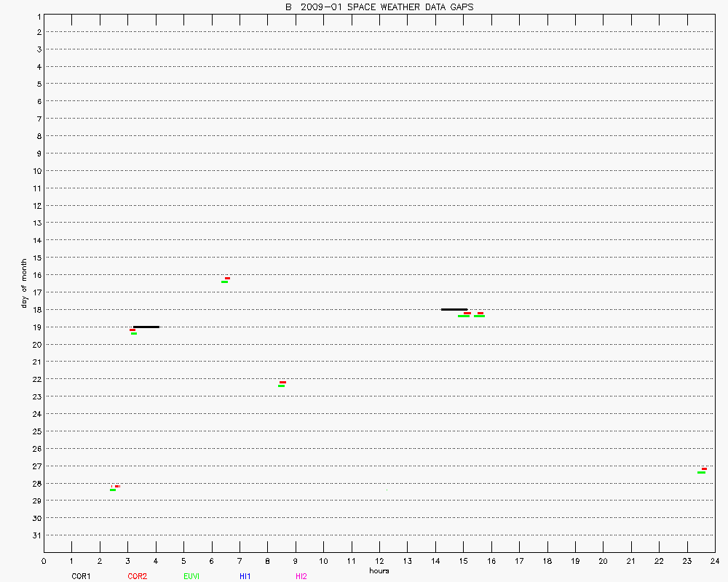The width and height of the screenshot is (728, 582).
Task: Select the red COR2 marker near hour 23 on day 27
Action: (704, 469)
